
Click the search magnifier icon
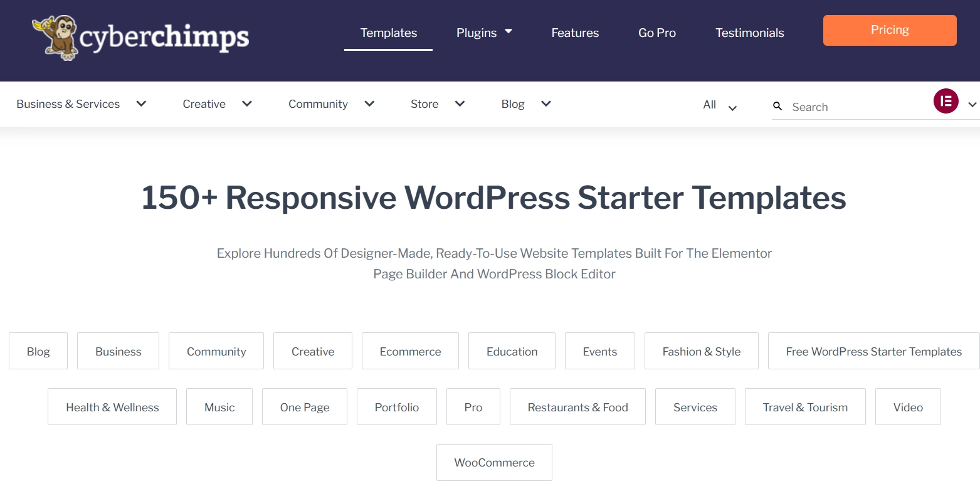[x=777, y=107]
